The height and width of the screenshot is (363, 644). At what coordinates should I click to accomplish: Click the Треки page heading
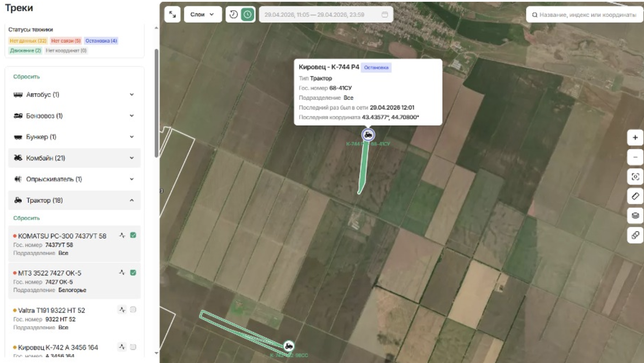19,8
